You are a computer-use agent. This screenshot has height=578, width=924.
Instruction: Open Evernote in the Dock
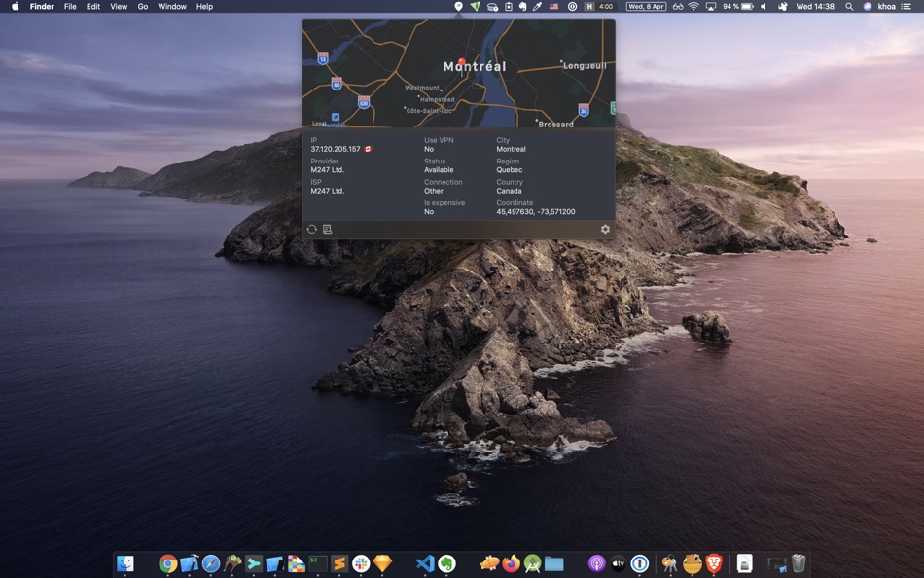click(446, 563)
